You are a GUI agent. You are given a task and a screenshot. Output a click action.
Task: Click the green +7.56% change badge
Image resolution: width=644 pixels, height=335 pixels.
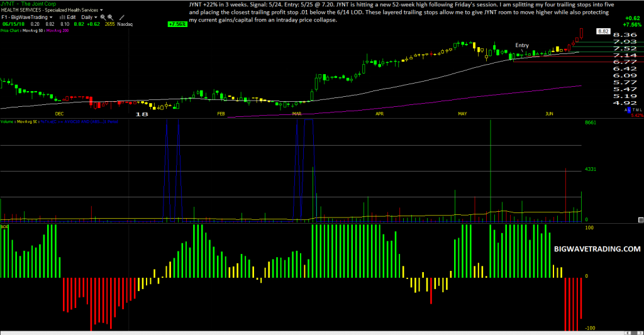point(177,24)
